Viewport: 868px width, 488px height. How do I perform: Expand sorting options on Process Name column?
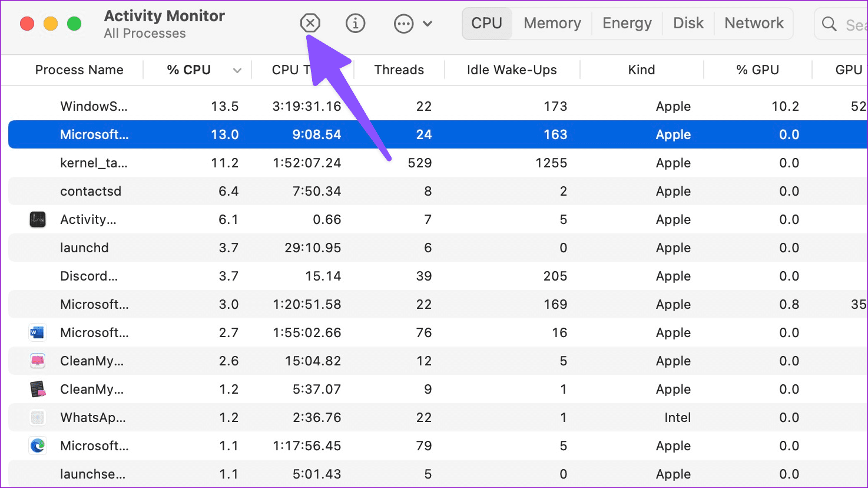tap(79, 70)
